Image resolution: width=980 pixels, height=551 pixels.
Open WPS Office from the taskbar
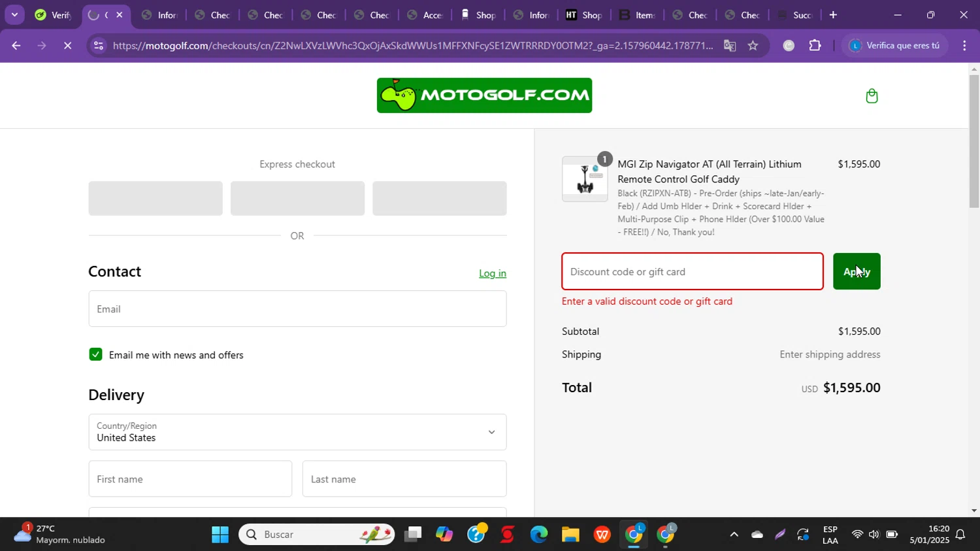[602, 535]
